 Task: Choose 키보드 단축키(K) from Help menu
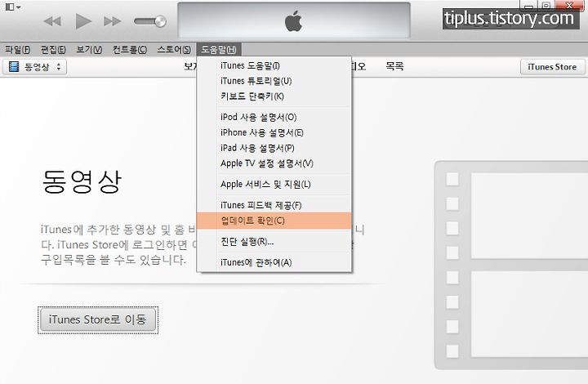[x=274, y=96]
